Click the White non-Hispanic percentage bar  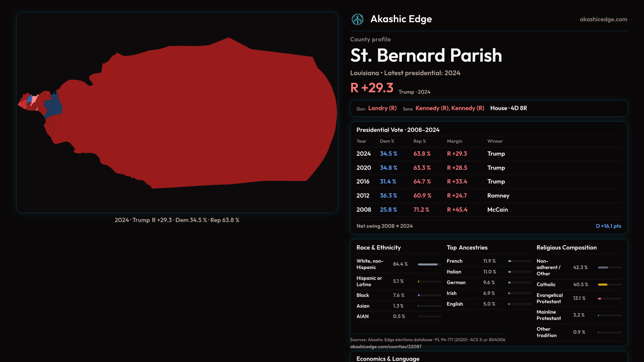coord(428,264)
